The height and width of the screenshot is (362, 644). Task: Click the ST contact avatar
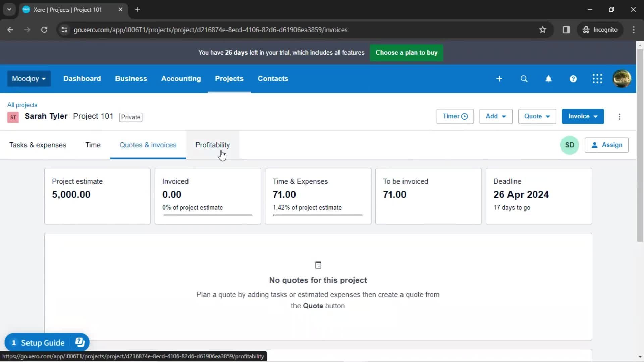click(13, 117)
